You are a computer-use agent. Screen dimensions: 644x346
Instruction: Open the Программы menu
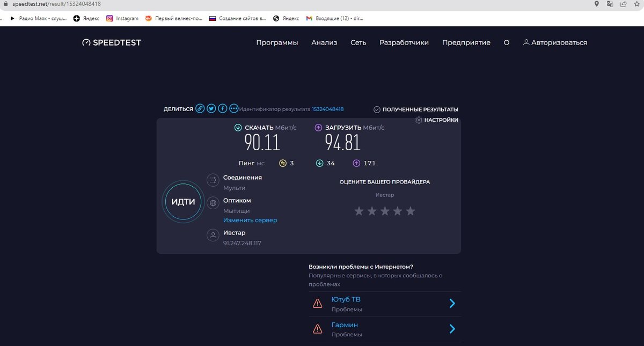click(x=277, y=42)
